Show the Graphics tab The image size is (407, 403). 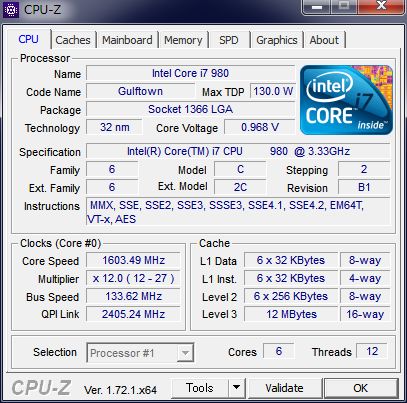pyautogui.click(x=277, y=40)
